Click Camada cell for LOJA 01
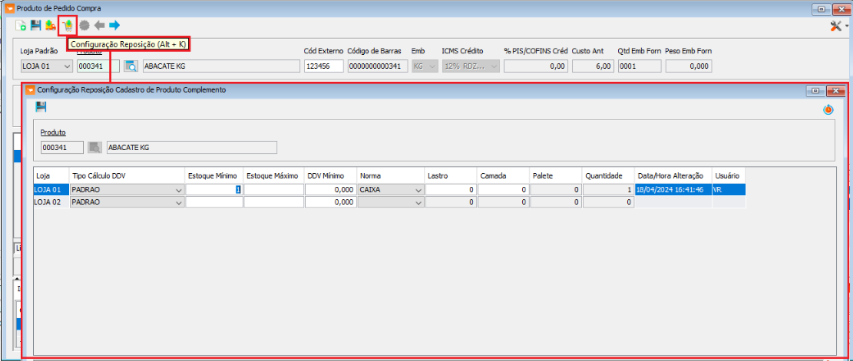 click(503, 190)
